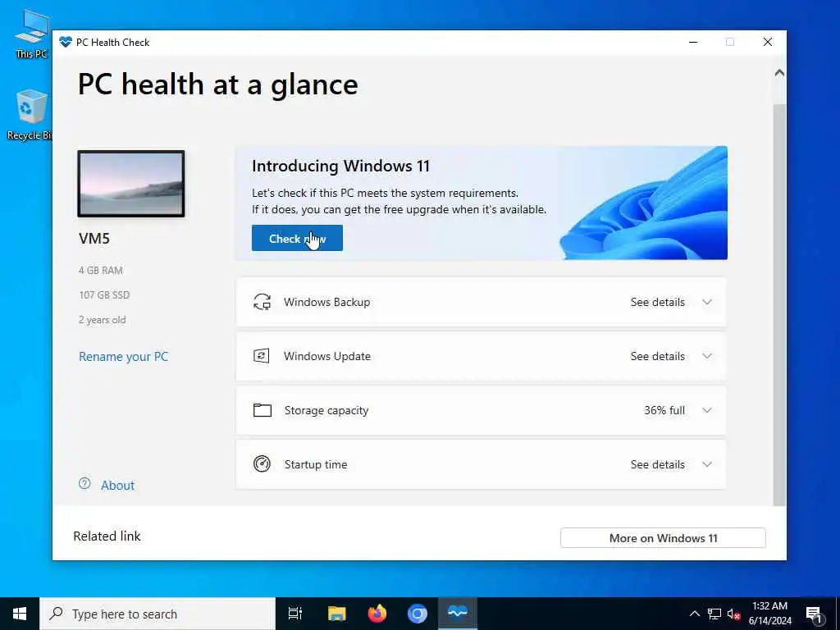This screenshot has width=840, height=630.
Task: Expand the Windows Update chevron
Action: (707, 356)
